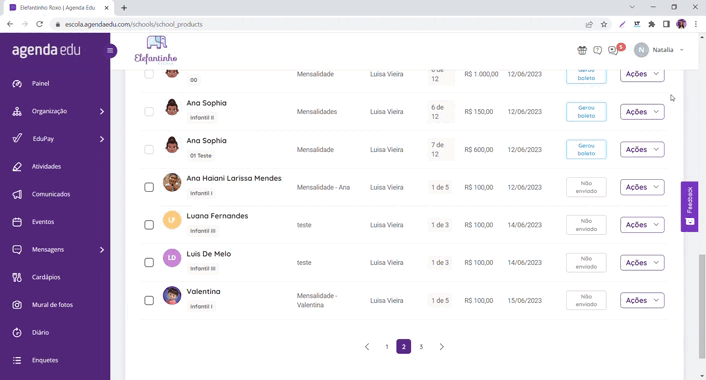The height and width of the screenshot is (380, 706).
Task: Open Cardápios in the sidebar
Action: point(46,277)
